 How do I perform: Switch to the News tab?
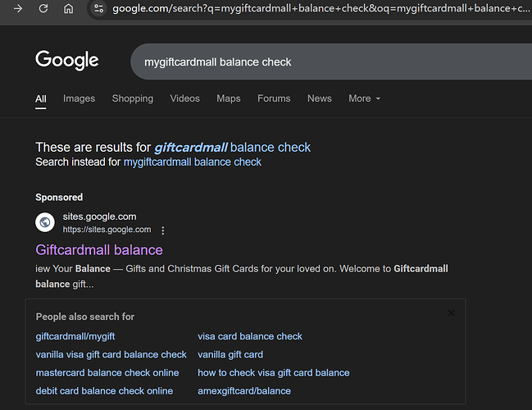coord(320,98)
